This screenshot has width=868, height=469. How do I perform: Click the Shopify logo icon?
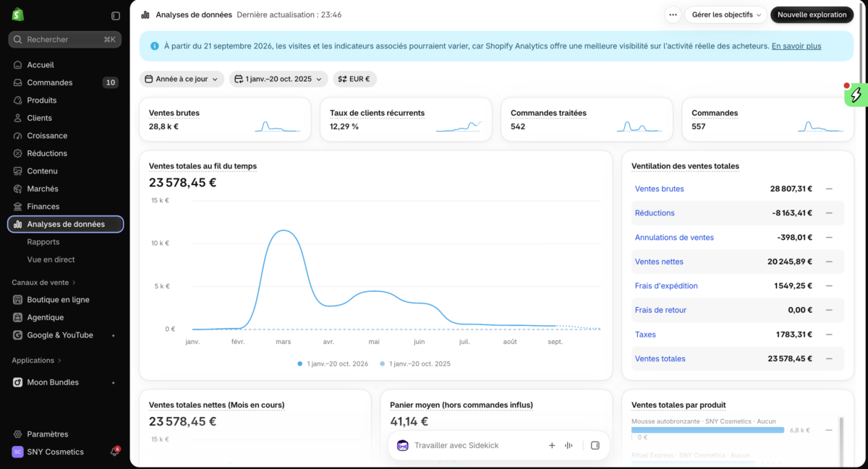point(18,15)
